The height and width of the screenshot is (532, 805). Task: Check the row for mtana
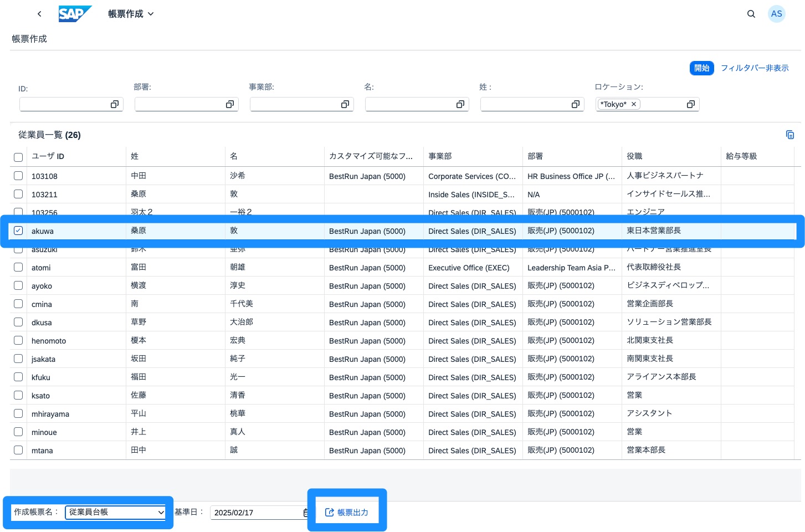tap(18, 450)
